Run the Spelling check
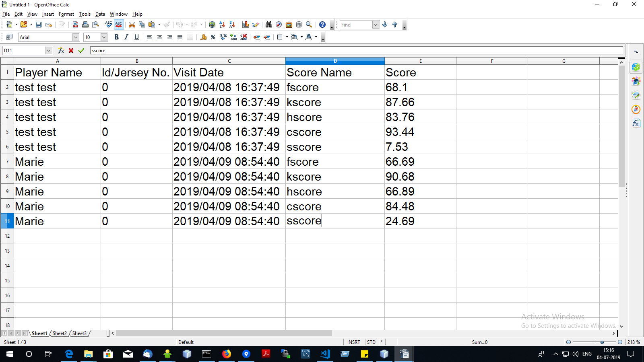644x362 pixels. (x=109, y=25)
